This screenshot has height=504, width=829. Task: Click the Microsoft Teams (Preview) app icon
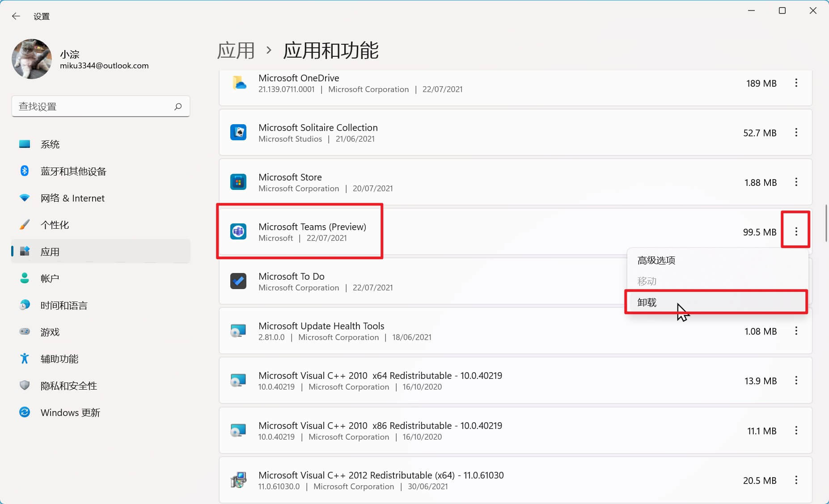pos(238,231)
